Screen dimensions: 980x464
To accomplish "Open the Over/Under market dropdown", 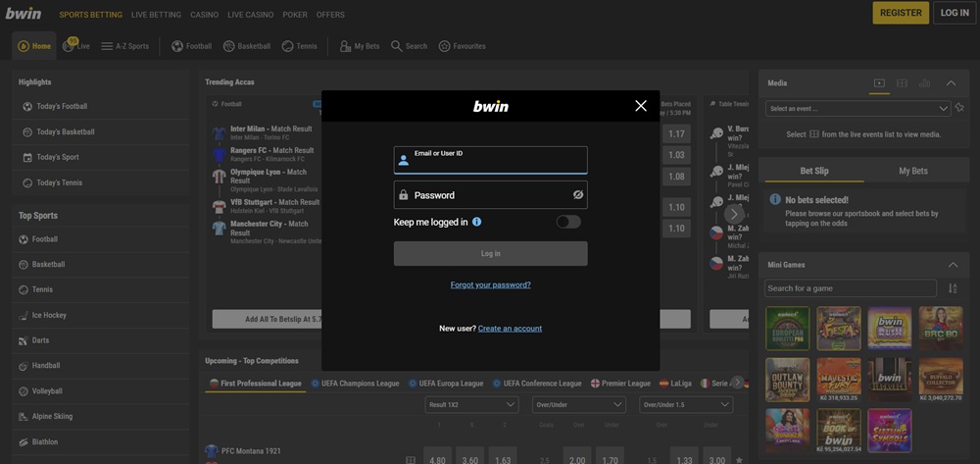I will 579,404.
